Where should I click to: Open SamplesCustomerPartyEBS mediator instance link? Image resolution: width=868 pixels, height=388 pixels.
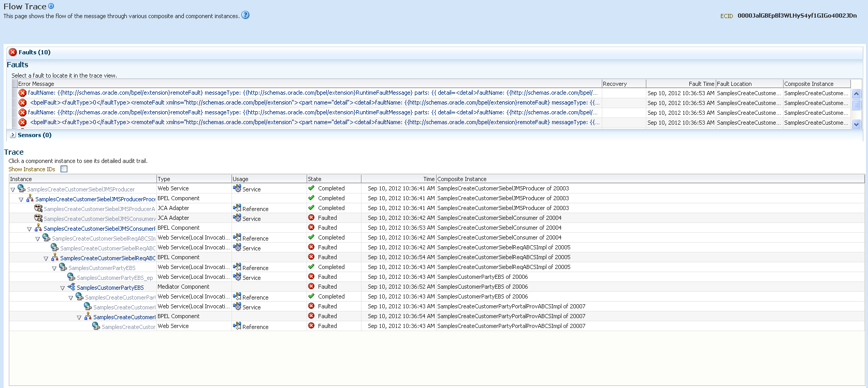[110, 288]
